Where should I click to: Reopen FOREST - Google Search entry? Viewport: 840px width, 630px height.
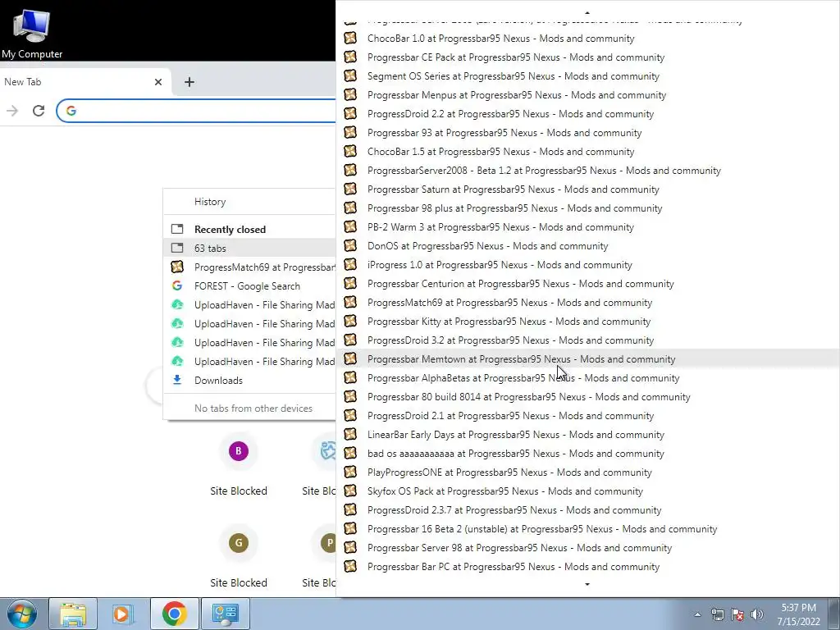click(x=249, y=286)
